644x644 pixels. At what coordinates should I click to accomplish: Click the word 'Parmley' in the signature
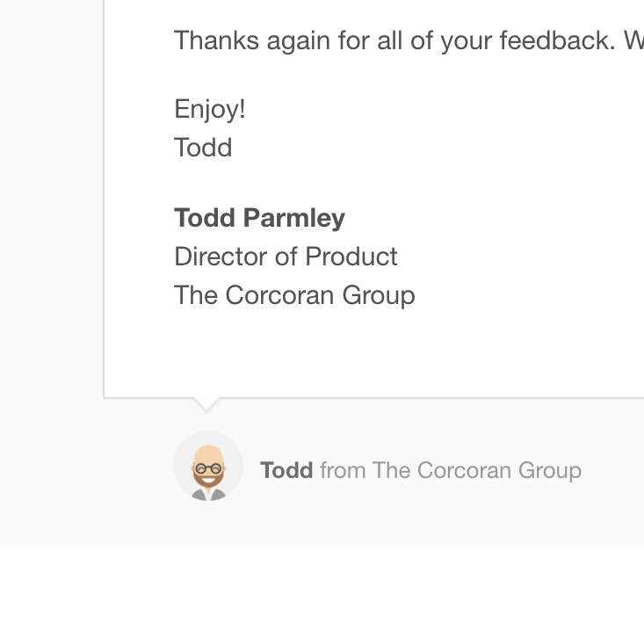click(x=294, y=218)
